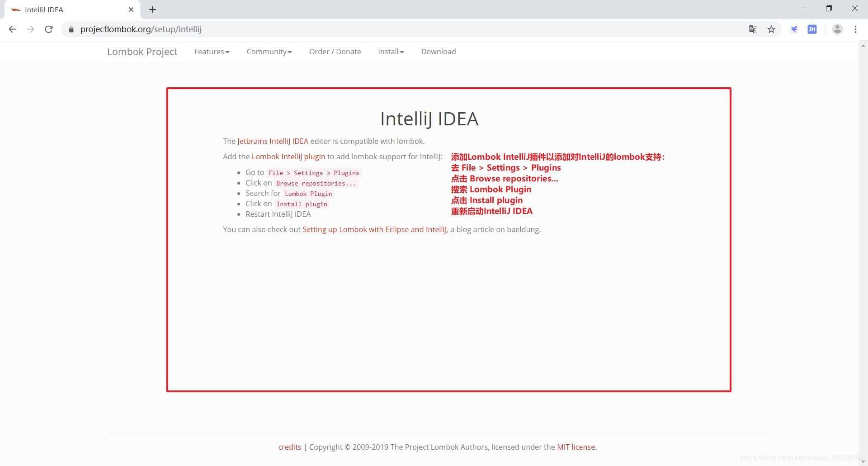The image size is (868, 466).
Task: Click the 'Restart IntelliJ IDEA' list item
Action: (278, 214)
